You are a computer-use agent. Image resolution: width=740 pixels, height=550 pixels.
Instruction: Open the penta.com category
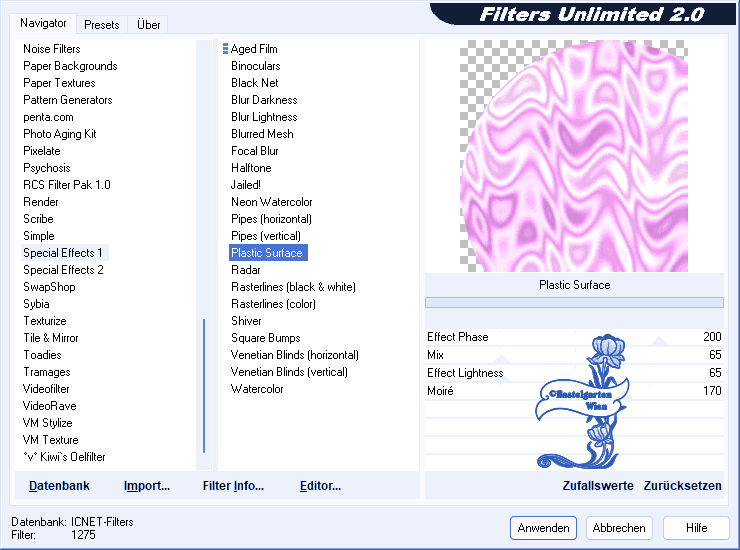pos(48,117)
